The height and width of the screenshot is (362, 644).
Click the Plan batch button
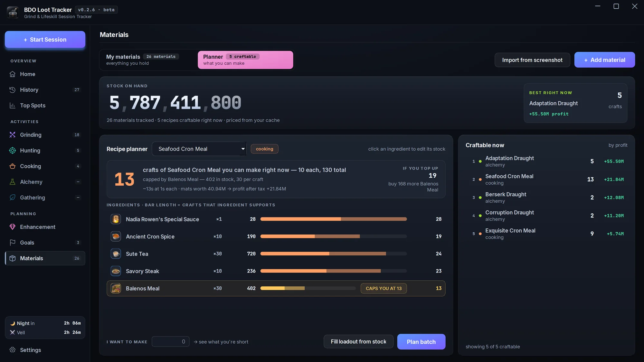(421, 342)
